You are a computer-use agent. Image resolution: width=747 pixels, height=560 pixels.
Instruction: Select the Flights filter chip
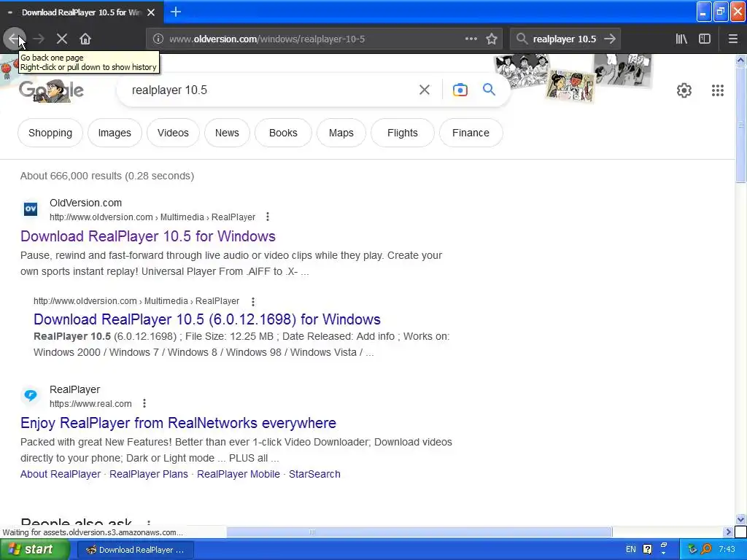(402, 133)
